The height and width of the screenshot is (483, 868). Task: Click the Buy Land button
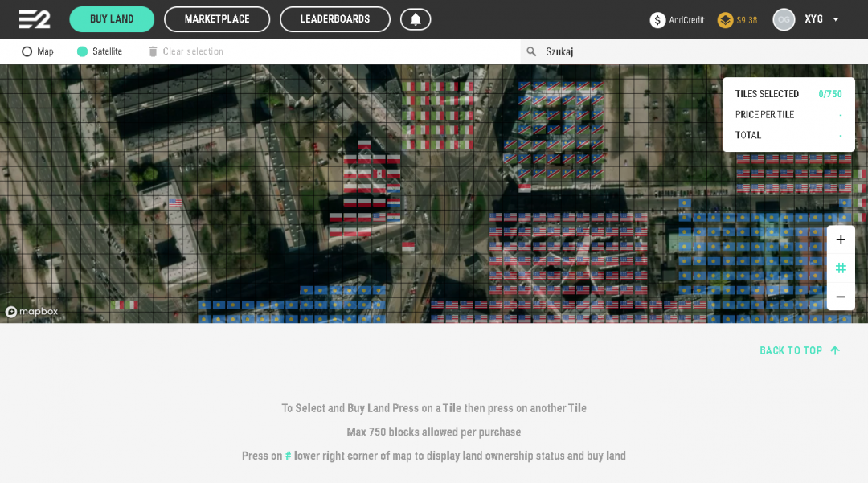pos(112,19)
